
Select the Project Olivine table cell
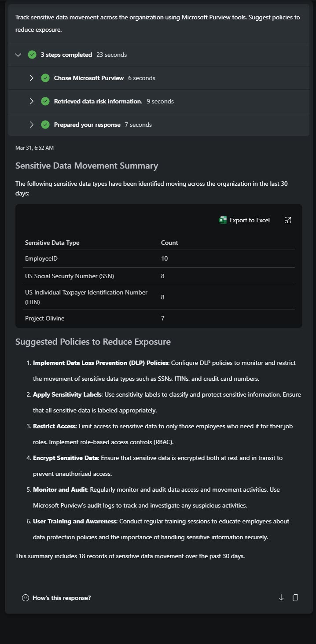(x=44, y=318)
